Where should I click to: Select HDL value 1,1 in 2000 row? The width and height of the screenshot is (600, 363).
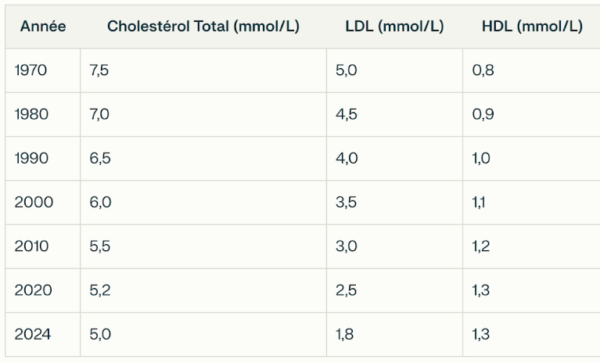coord(479,202)
